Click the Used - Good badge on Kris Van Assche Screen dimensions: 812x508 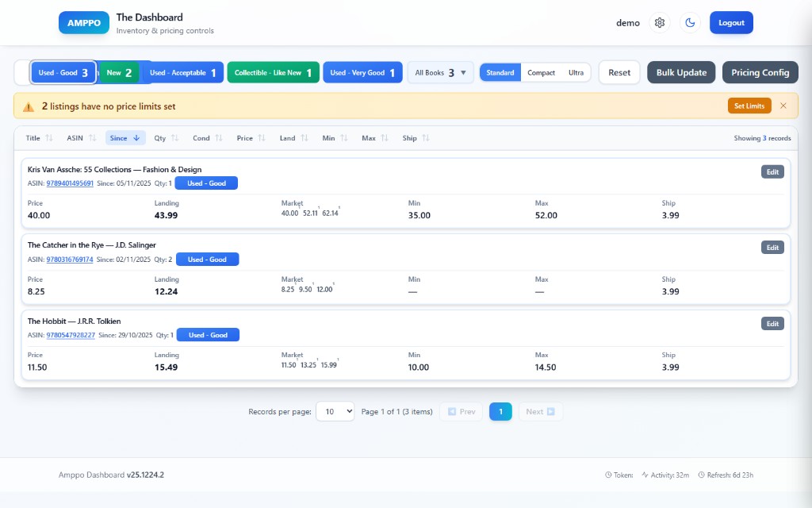point(206,183)
